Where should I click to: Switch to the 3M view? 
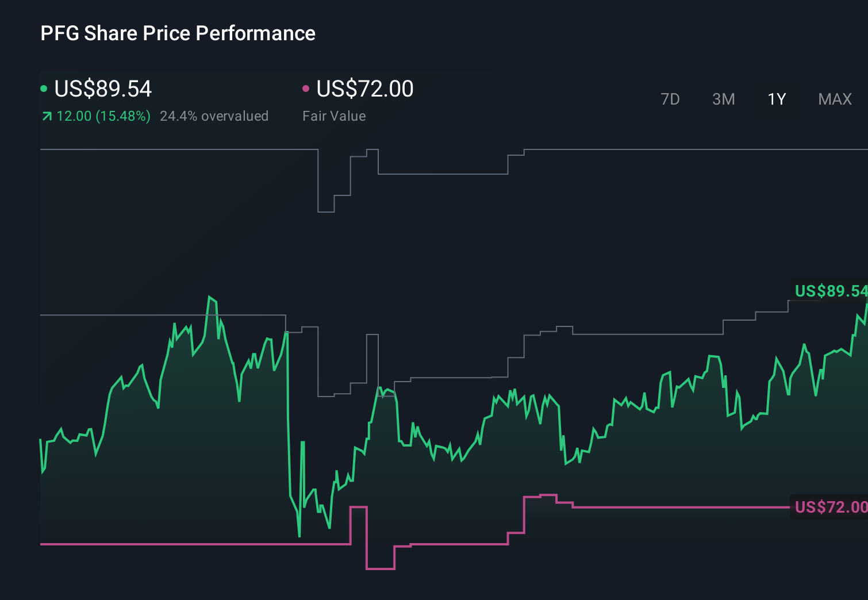tap(723, 99)
